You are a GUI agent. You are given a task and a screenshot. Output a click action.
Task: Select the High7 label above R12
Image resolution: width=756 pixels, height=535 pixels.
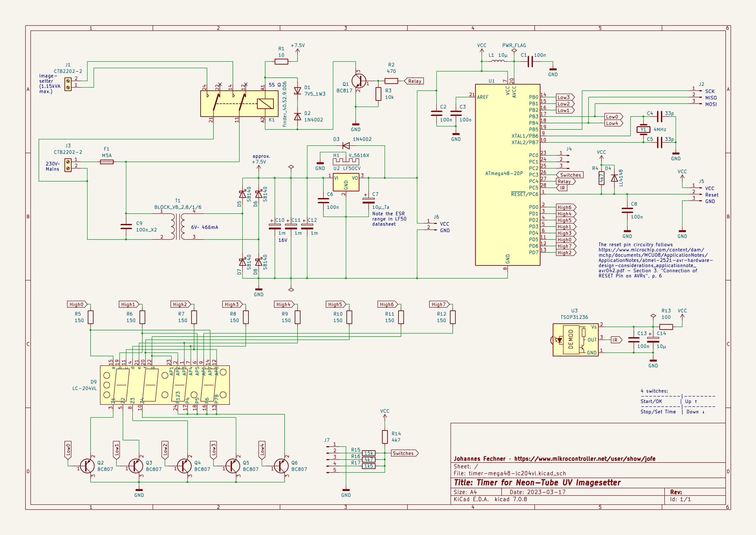(440, 304)
